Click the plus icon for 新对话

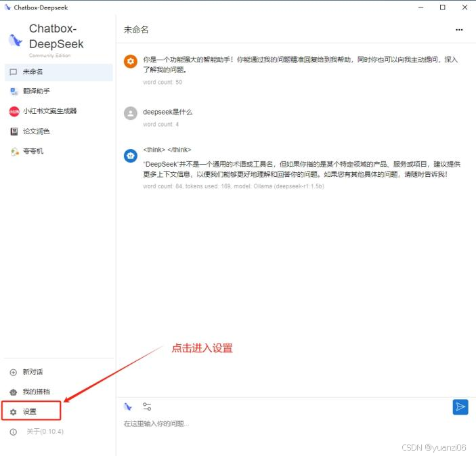pyautogui.click(x=14, y=372)
